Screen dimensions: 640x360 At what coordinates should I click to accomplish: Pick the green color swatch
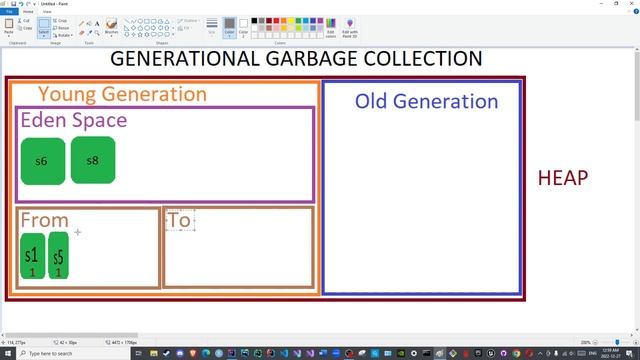[298, 21]
